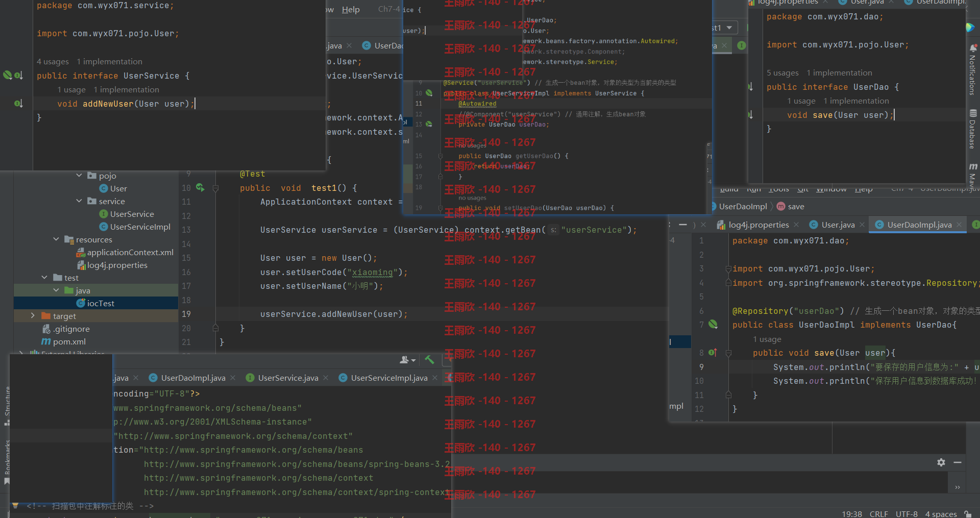Click '1 implementation' hint above UserDao interface
Viewport: 980px width, 518px height.
(839, 72)
